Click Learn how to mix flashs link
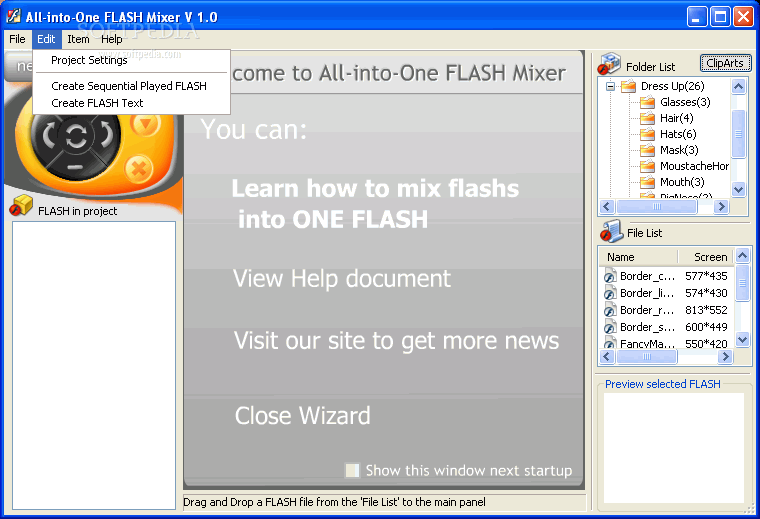Viewport: 760px width, 519px height. pyautogui.click(x=375, y=204)
